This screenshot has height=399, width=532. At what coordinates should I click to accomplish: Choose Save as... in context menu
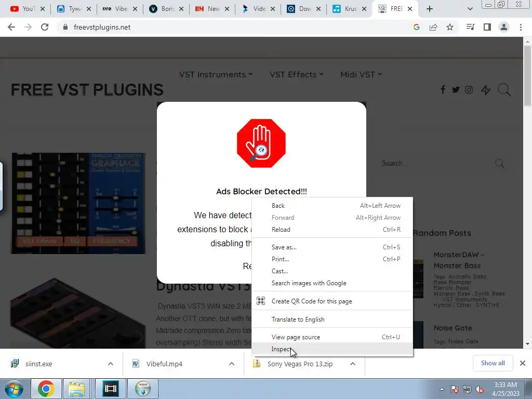[x=332, y=247]
